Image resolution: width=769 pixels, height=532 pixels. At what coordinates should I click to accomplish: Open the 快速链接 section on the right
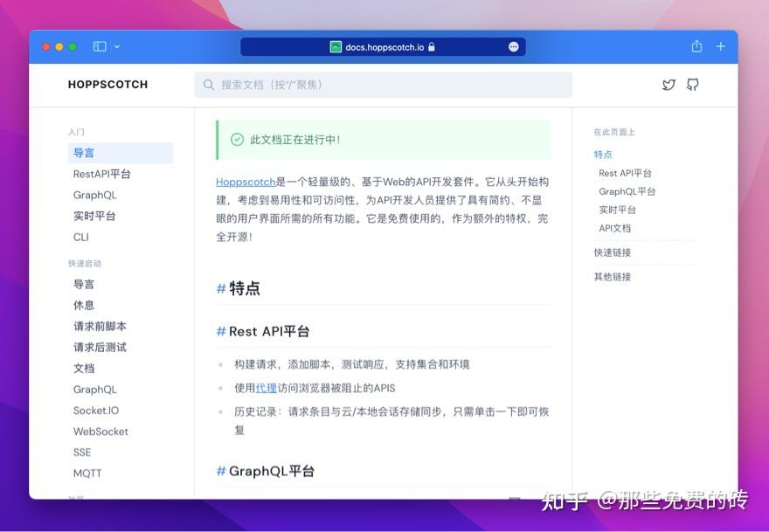click(612, 252)
